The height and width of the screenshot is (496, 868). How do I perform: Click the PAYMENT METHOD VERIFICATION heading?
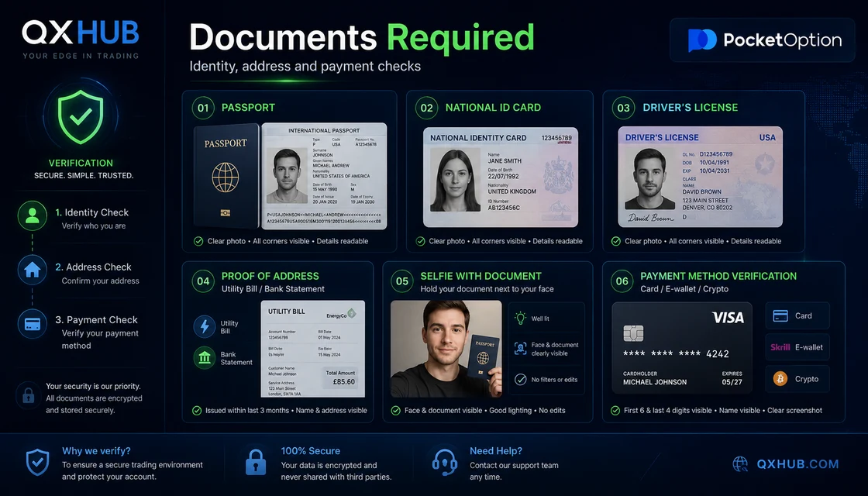point(718,276)
